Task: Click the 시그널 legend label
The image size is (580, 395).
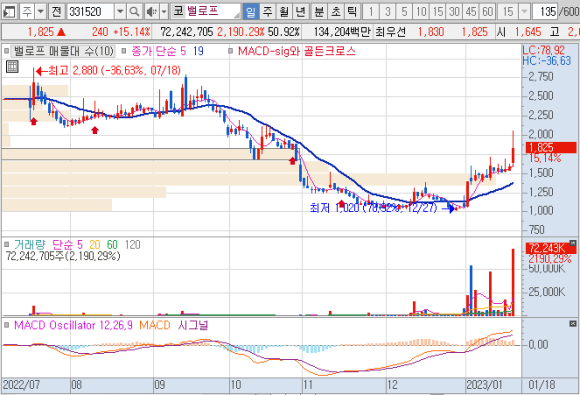Action: pos(193,325)
